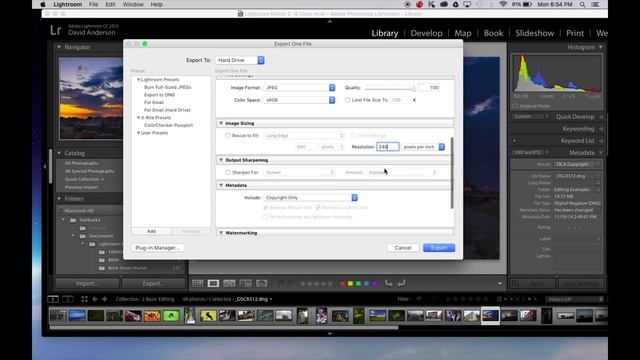Hide filmstrip with bottom arrow
Screen dimensions: 640x360
pos(330,333)
